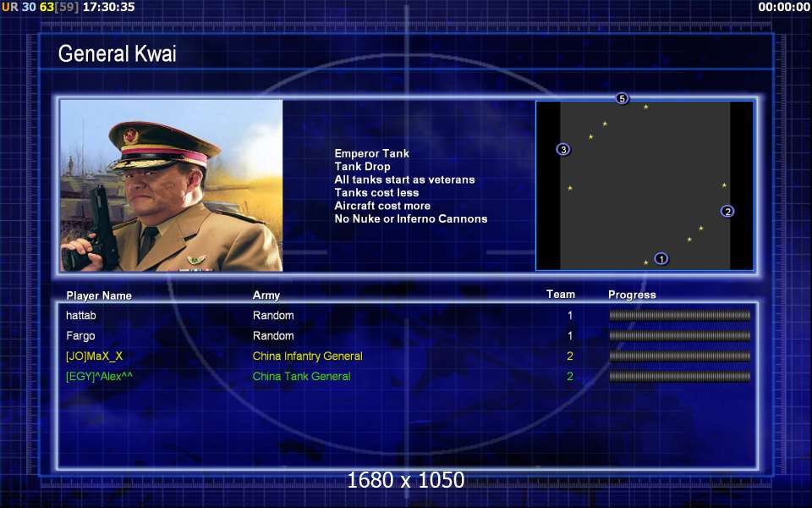Click the Tank Drop trait line
The image size is (812, 508).
click(x=362, y=167)
